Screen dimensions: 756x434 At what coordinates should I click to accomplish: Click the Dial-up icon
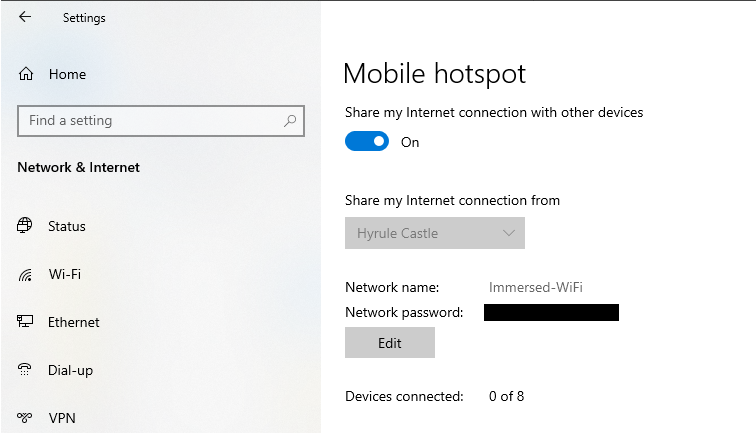pos(26,370)
